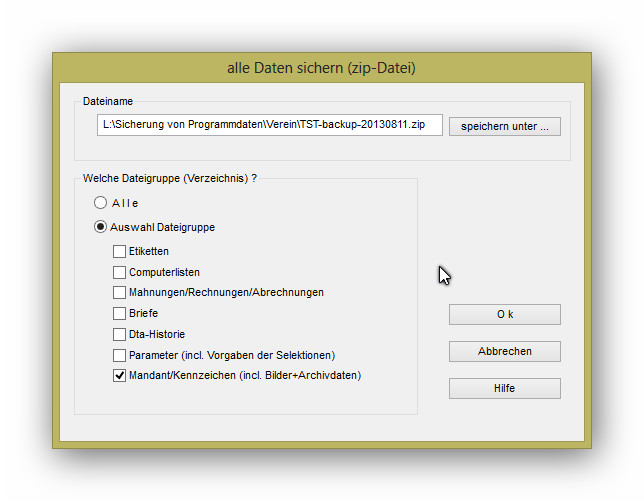Image resolution: width=644 pixels, height=501 pixels.
Task: Click the 'Dateiname' group heading
Action: [107, 101]
